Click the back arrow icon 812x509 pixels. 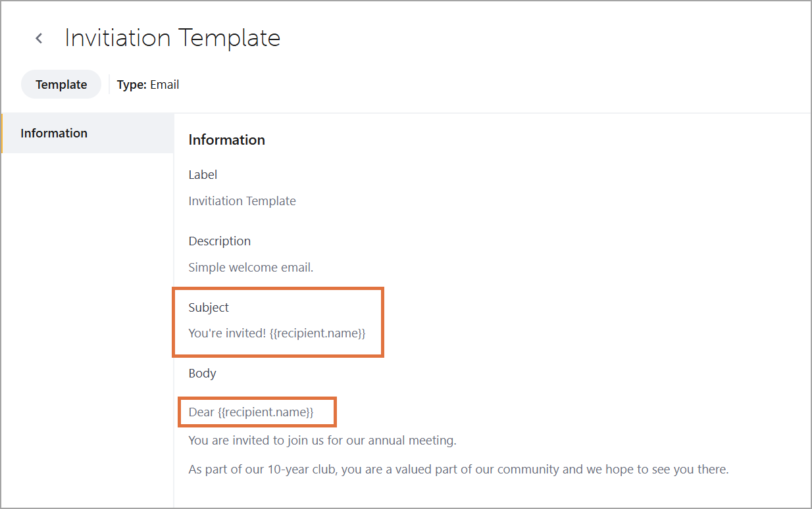(x=38, y=37)
